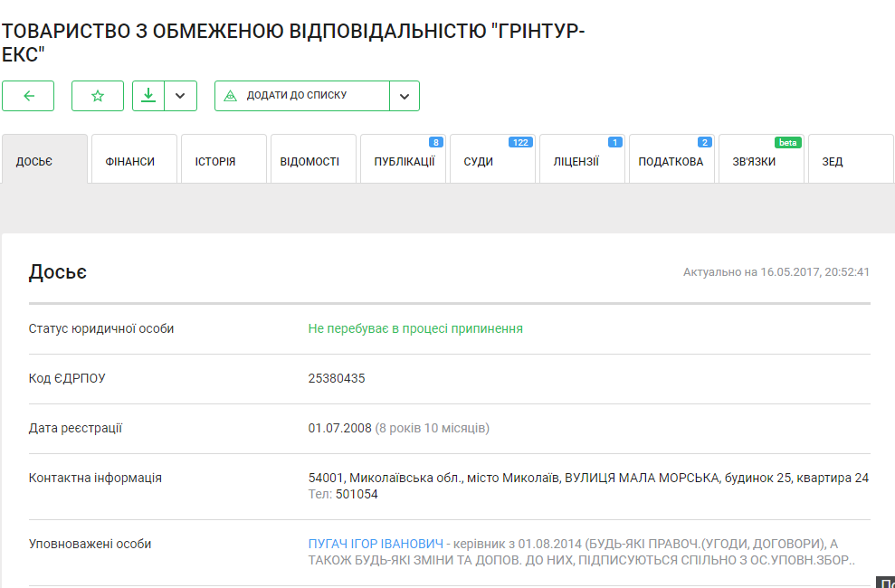Click the 'Додати до списку' button

[296, 96]
